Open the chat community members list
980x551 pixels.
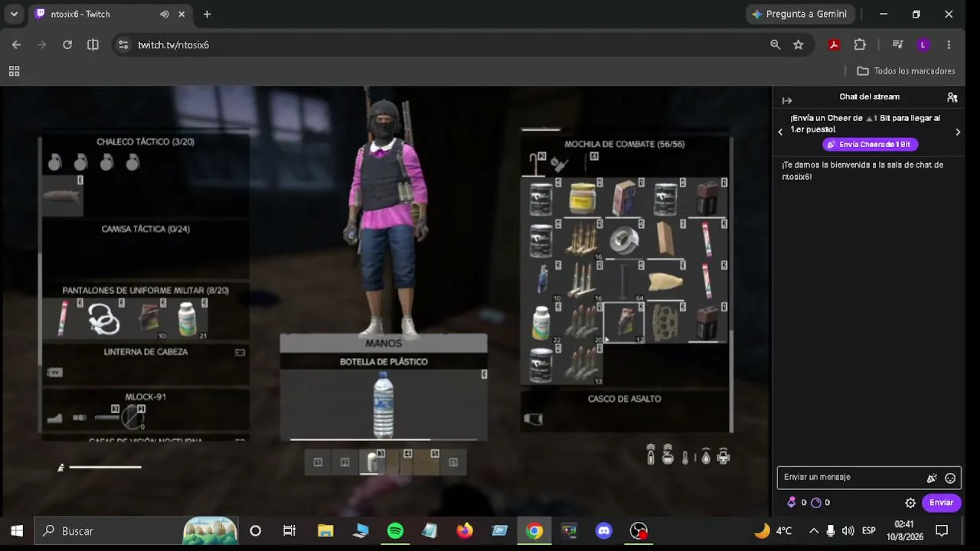[952, 97]
